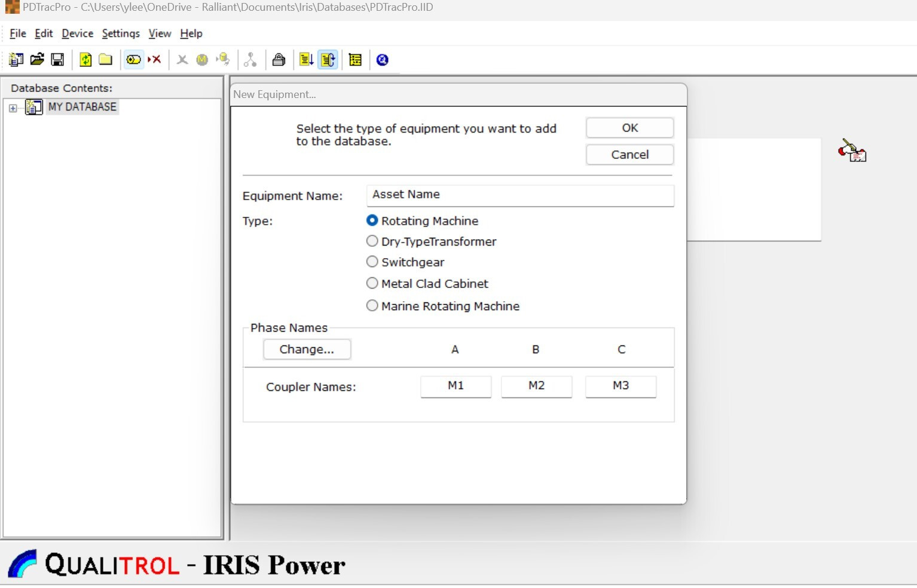
Task: Expand the MY DATABASE tree node
Action: click(13, 108)
